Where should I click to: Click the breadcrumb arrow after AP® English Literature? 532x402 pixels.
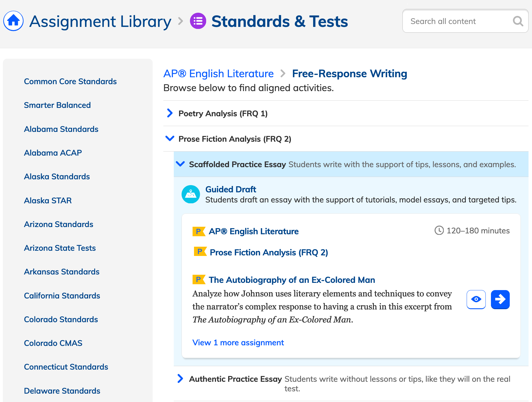tap(283, 74)
